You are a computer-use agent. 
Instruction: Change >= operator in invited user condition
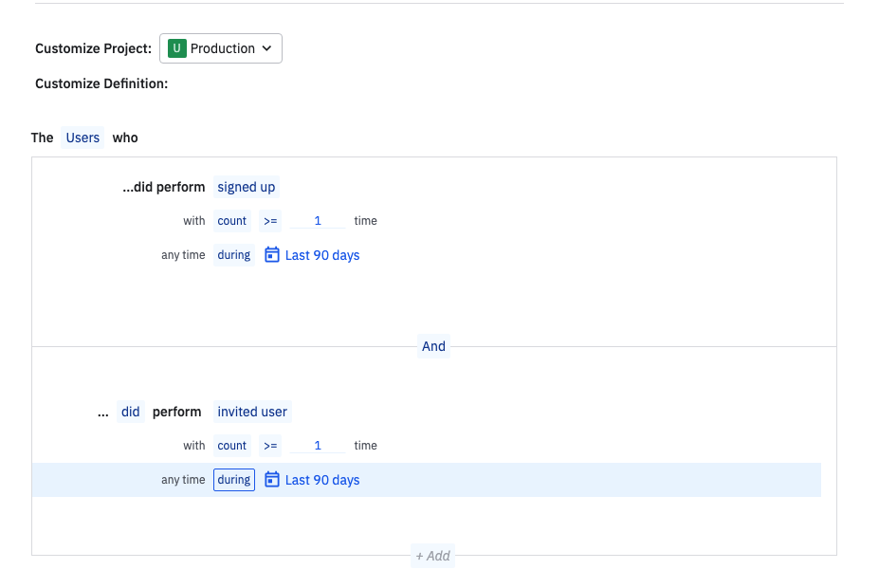[x=270, y=446]
